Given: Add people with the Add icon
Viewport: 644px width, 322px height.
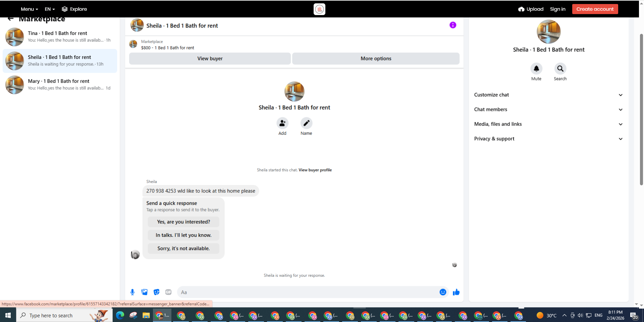Looking at the screenshot, I should [x=282, y=123].
